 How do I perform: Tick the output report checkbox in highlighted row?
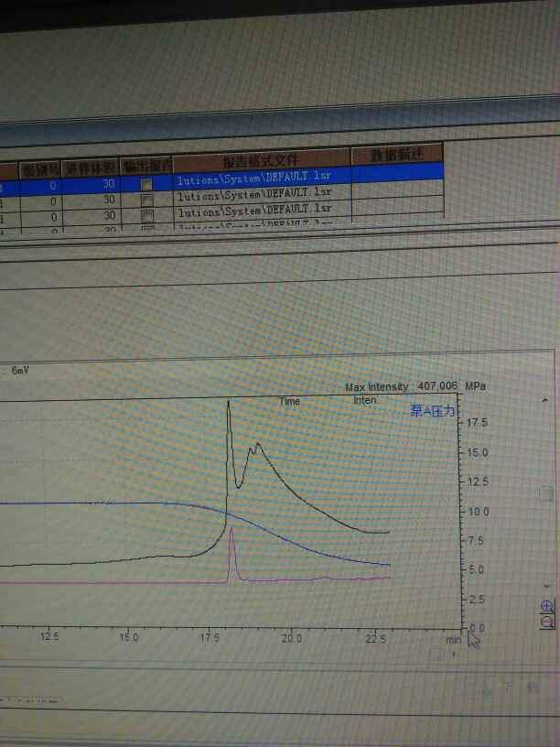[x=146, y=184]
